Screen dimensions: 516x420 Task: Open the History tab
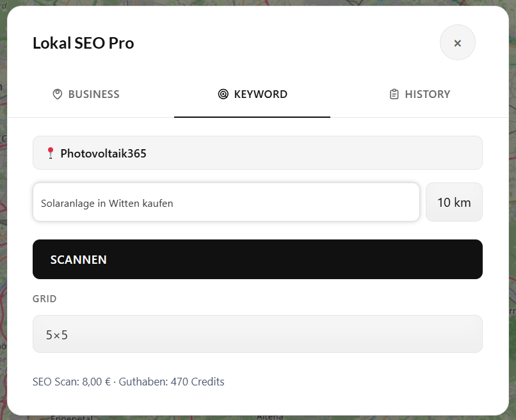419,95
